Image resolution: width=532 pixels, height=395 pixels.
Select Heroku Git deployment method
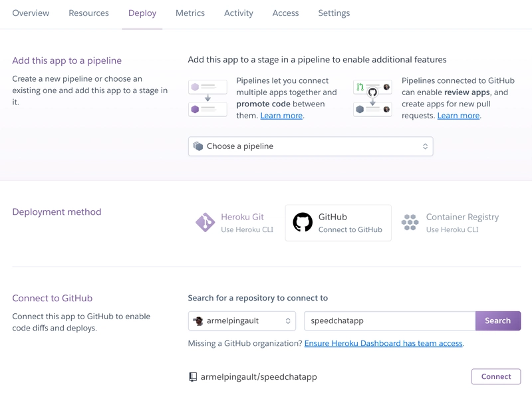(235, 223)
